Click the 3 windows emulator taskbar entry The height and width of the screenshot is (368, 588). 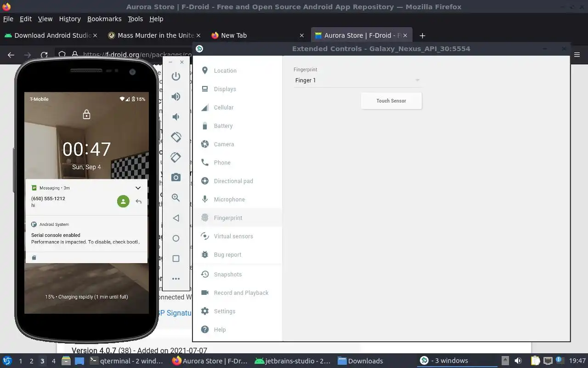[457, 361]
